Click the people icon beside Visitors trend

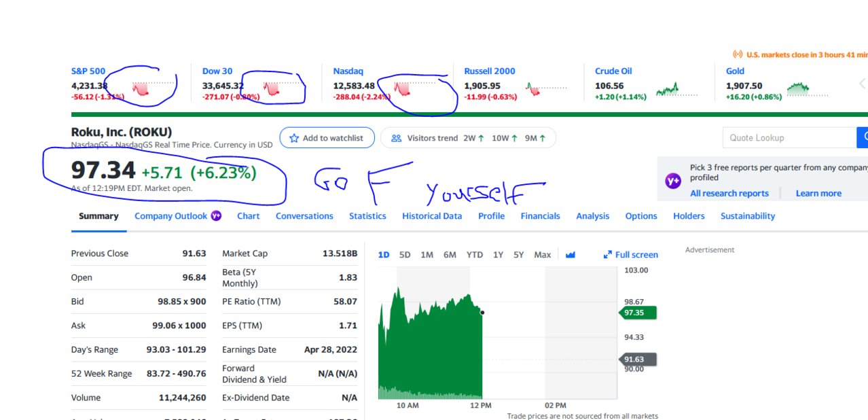click(x=397, y=138)
